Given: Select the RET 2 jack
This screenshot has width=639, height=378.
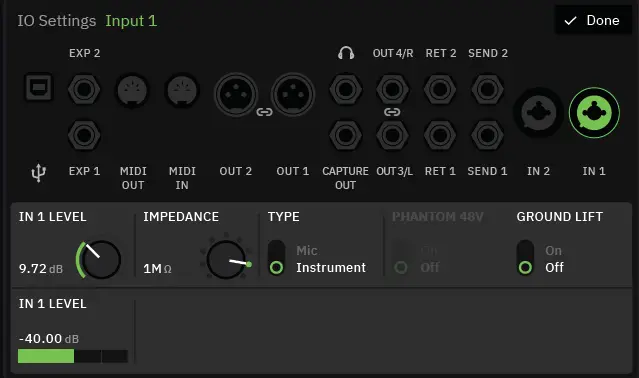Looking at the screenshot, I should tap(440, 89).
